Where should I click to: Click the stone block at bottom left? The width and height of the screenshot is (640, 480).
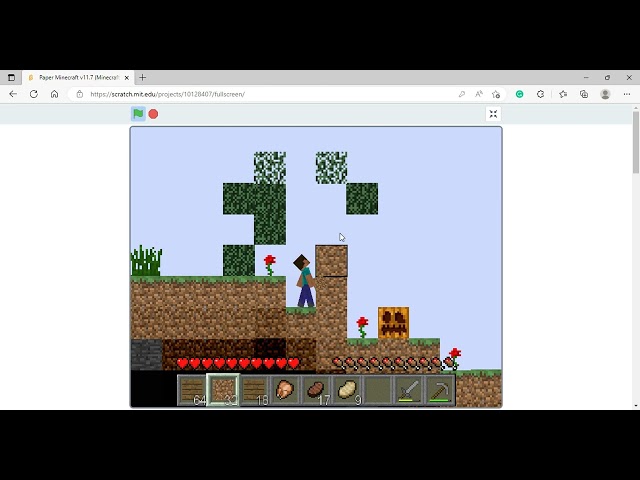147,354
